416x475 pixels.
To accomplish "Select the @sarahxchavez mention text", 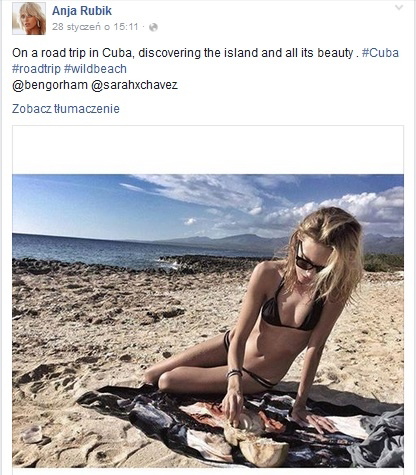I will [134, 85].
